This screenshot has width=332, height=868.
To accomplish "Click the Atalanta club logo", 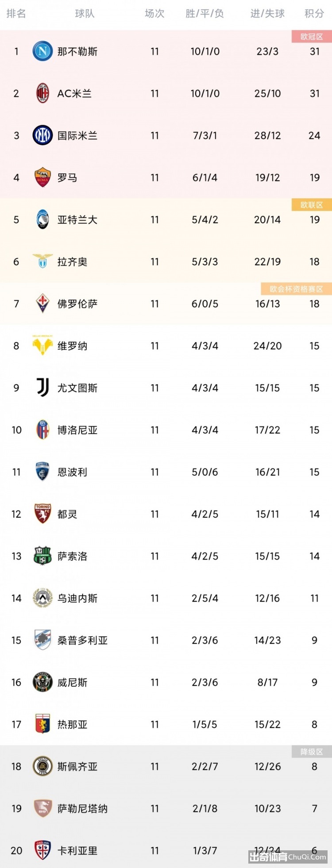I will [43, 219].
